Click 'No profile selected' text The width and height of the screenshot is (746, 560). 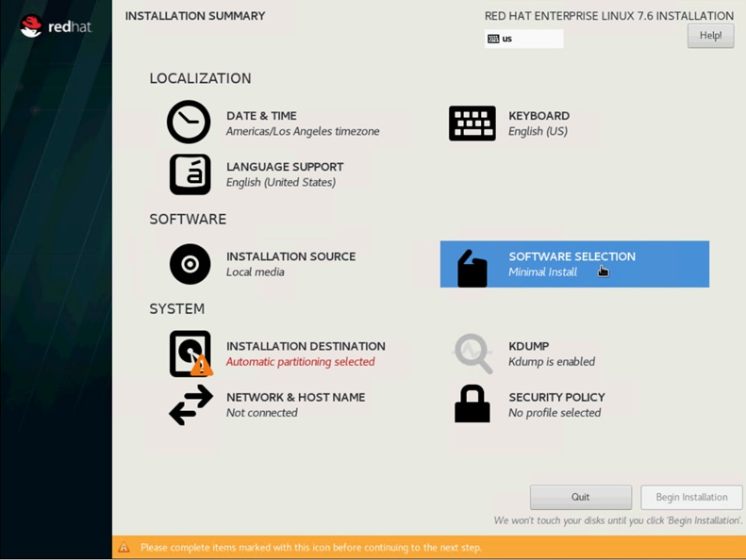coord(555,413)
